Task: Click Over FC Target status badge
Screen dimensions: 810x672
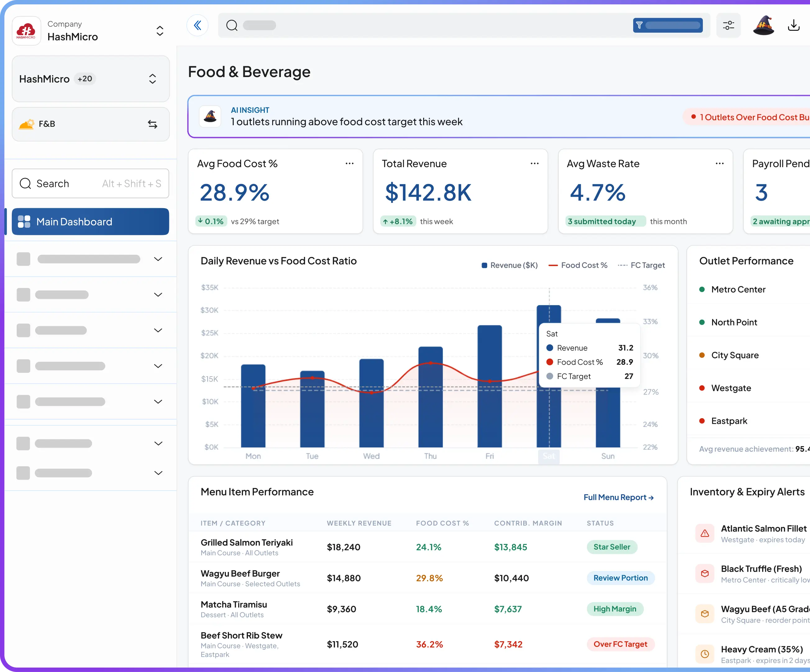Action: [620, 644]
